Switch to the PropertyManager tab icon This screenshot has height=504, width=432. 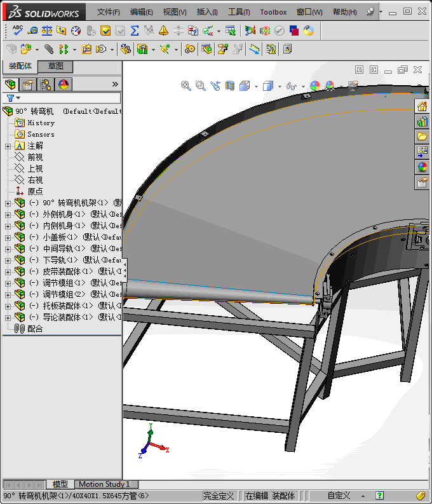point(28,85)
